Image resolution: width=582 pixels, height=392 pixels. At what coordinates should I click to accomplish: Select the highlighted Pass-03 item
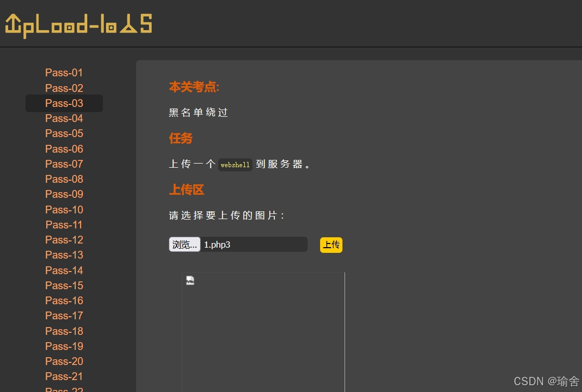(x=64, y=103)
